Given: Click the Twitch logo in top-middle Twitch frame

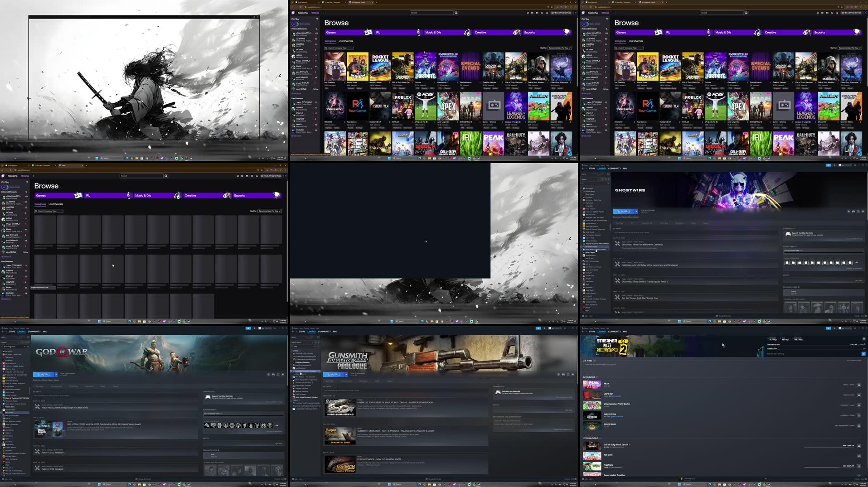Looking at the screenshot, I should click(293, 13).
